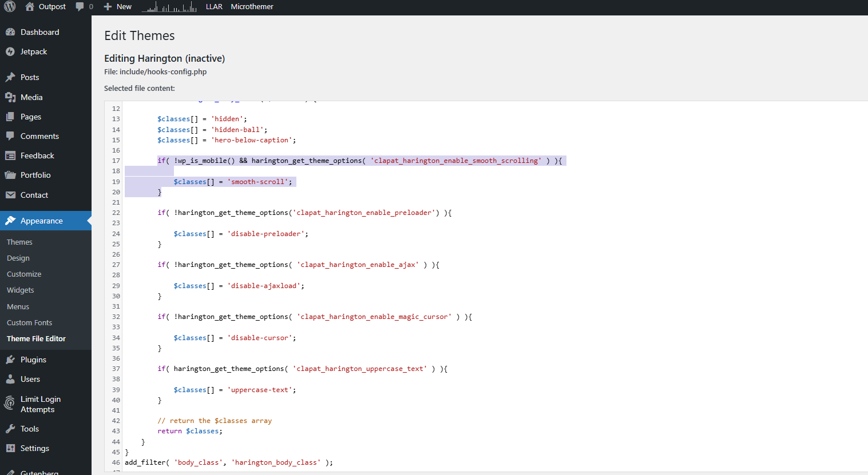
Task: Click 'clapat_harington_enable_magic_cursor' option string
Action: (x=374, y=317)
